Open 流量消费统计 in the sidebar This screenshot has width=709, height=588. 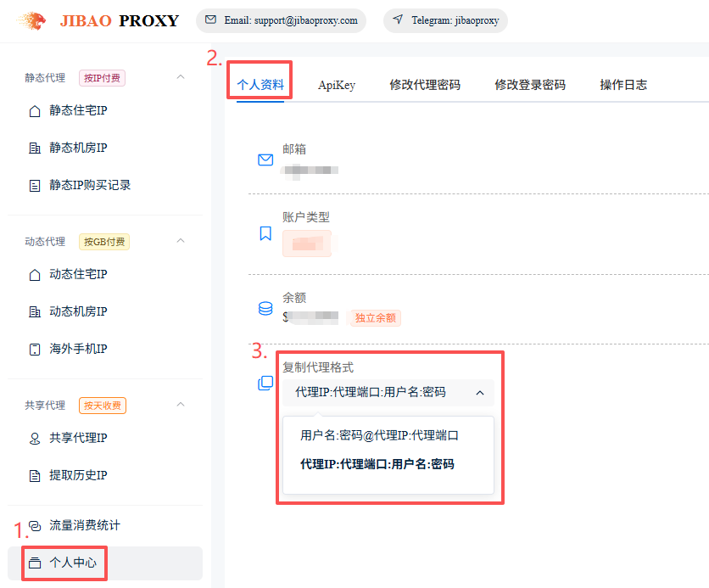tap(84, 526)
